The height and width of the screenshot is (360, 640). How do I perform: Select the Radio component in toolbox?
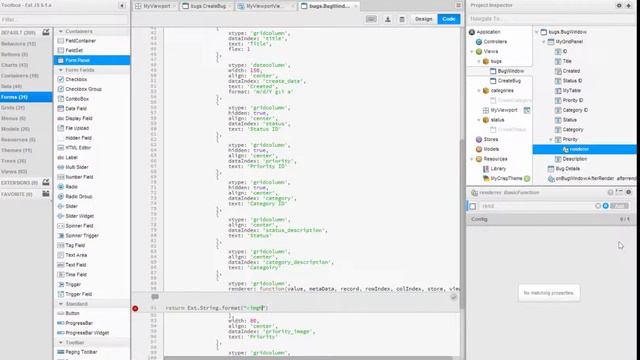92,187
